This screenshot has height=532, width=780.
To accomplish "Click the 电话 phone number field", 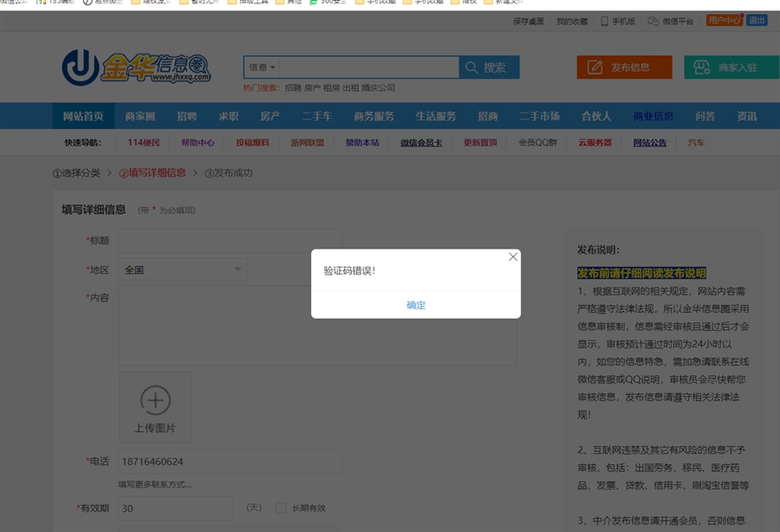I will [230, 462].
